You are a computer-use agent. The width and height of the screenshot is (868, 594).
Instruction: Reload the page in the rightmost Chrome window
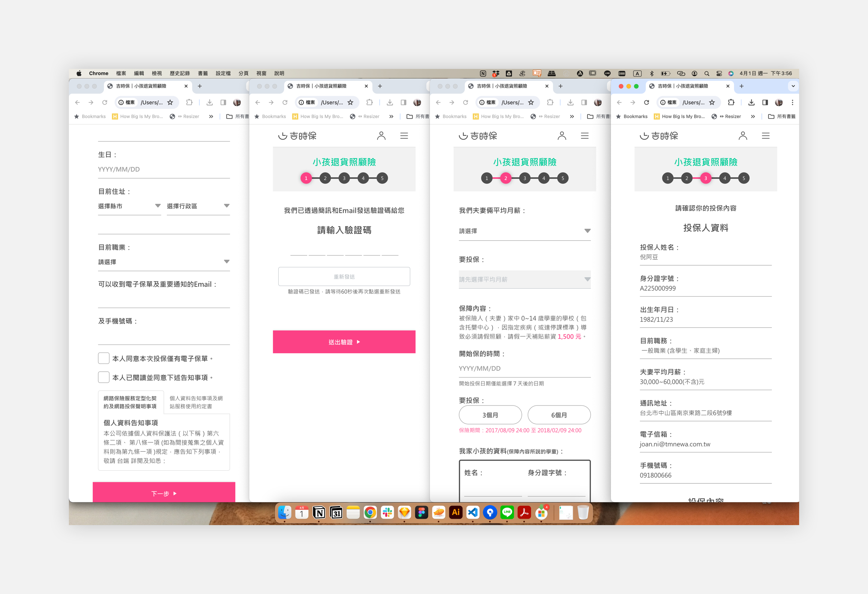click(647, 102)
